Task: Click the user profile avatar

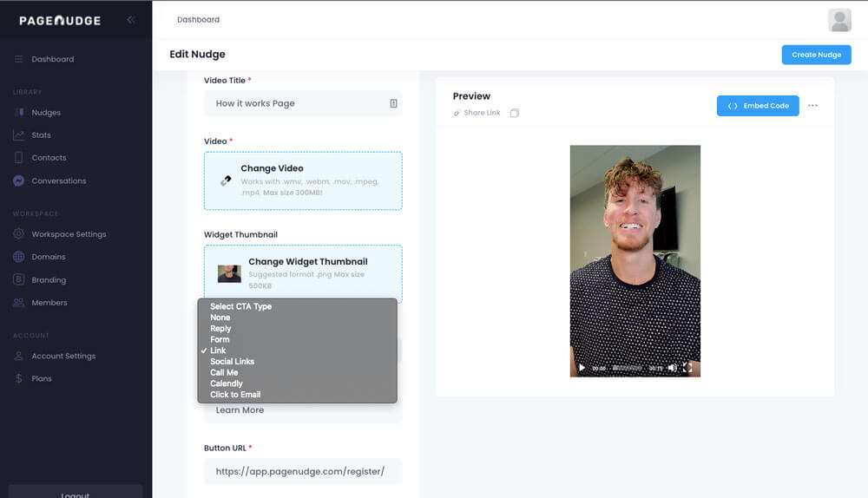Action: [839, 20]
